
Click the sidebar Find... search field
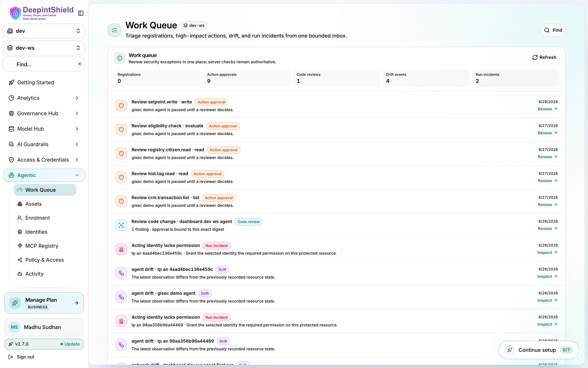(x=44, y=64)
